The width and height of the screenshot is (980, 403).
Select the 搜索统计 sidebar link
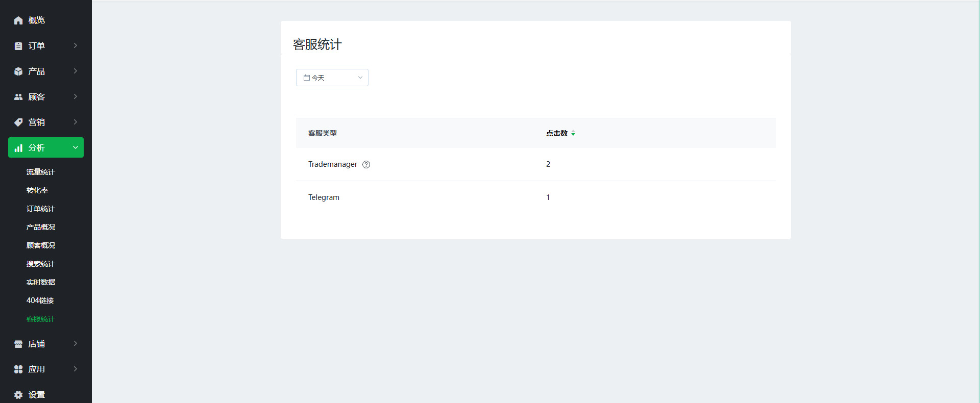pyautogui.click(x=40, y=264)
